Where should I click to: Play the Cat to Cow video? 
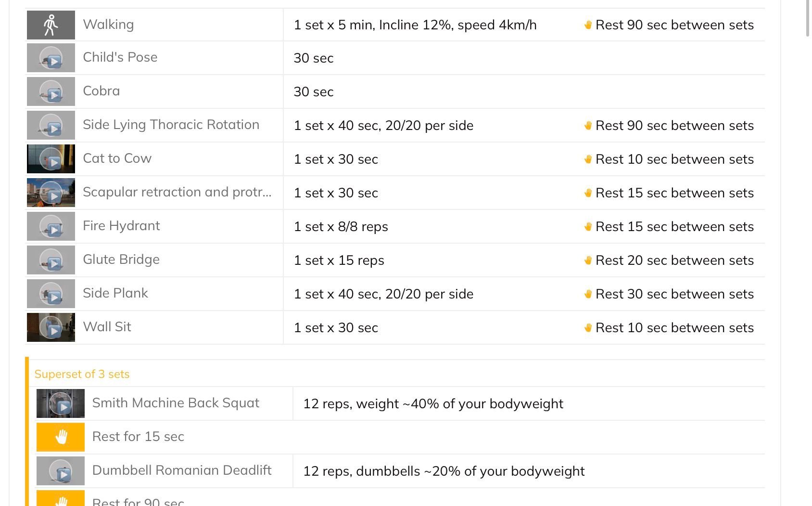click(51, 159)
